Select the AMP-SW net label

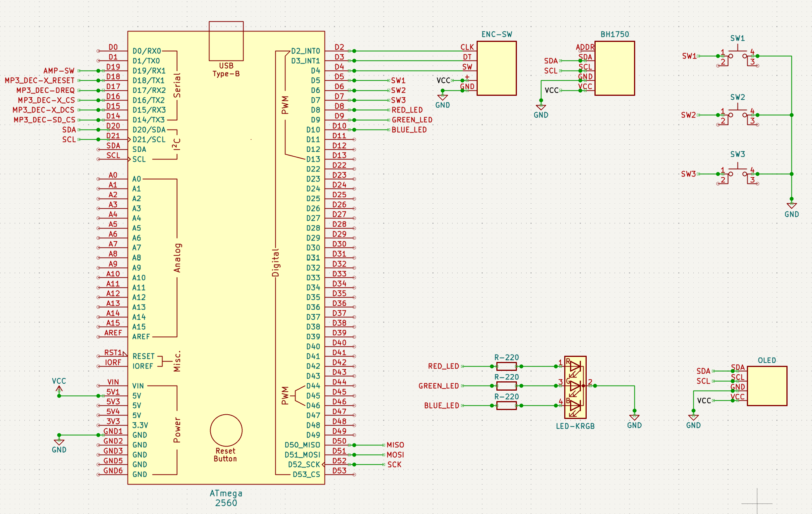click(59, 71)
